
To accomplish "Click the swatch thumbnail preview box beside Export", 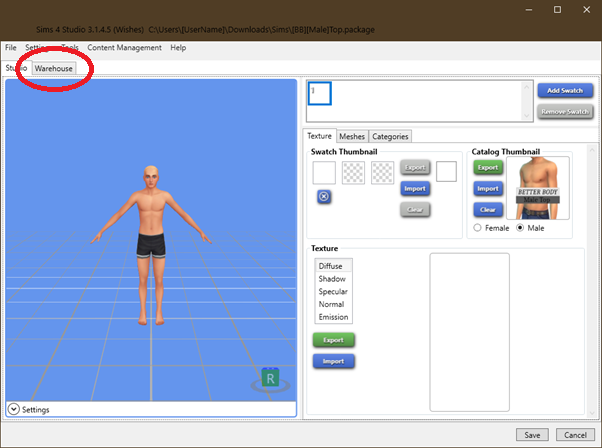I will (447, 172).
